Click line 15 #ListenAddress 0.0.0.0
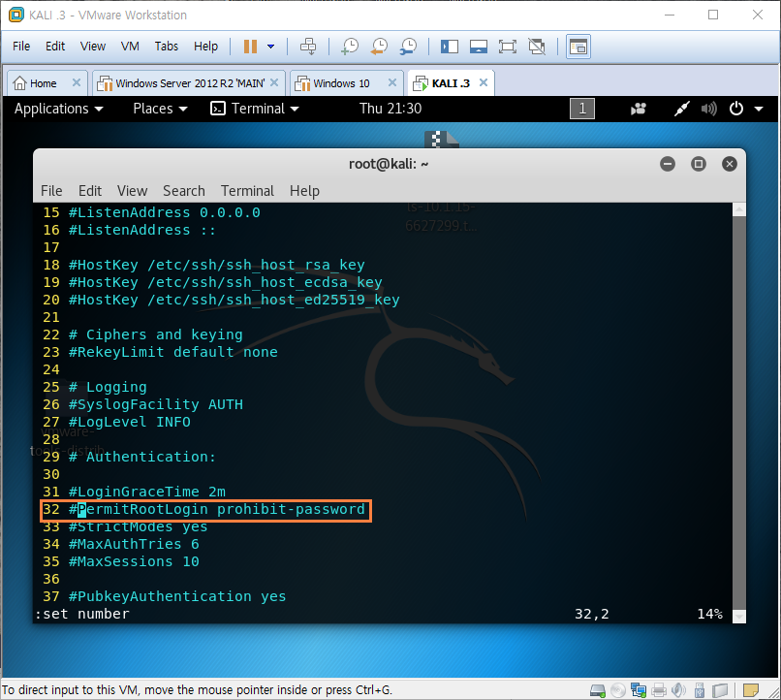Image resolution: width=781 pixels, height=700 pixels. [151, 212]
